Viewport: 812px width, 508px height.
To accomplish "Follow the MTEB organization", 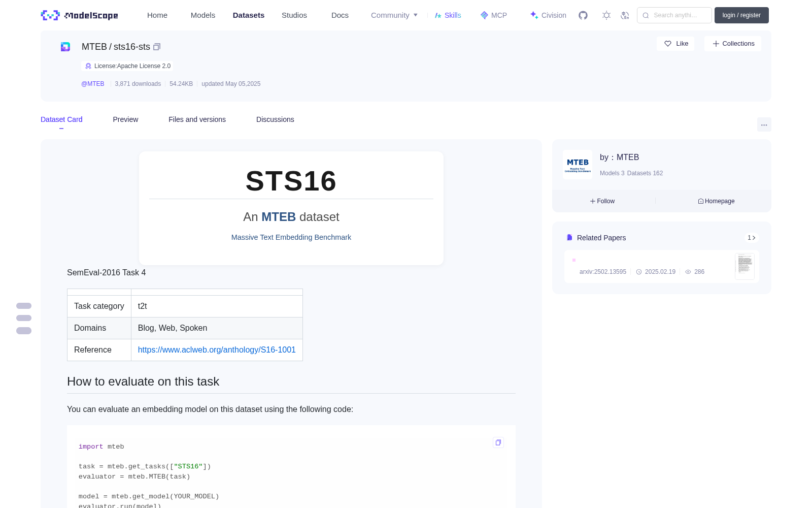I will [602, 201].
